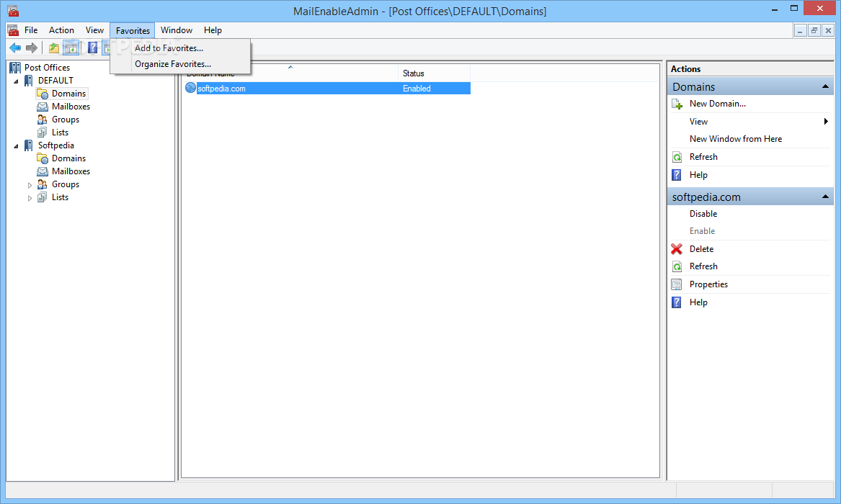Screen dimensions: 841x504
Task: Click the Groups people icon under DEFAULT
Action: [x=43, y=120]
